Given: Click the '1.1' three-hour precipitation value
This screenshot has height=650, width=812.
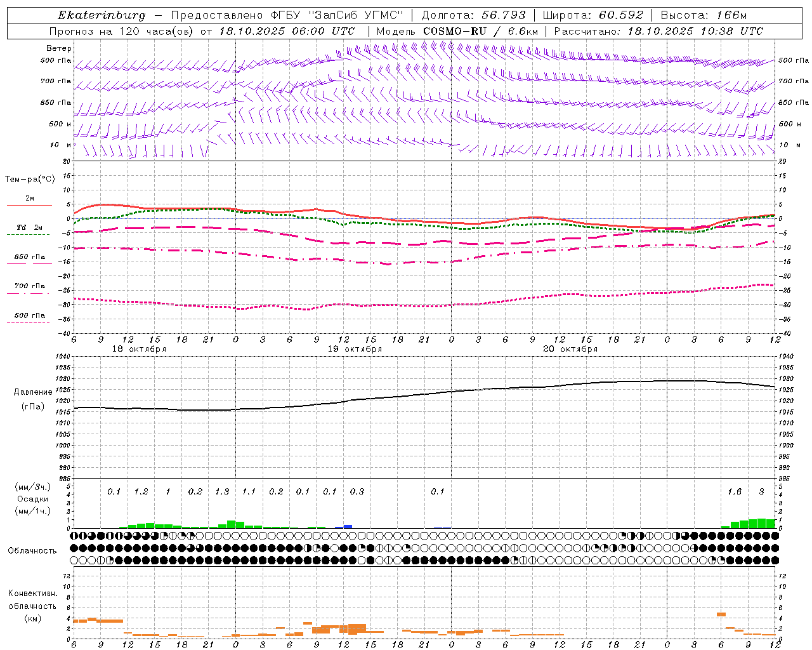Looking at the screenshot, I should tap(249, 492).
